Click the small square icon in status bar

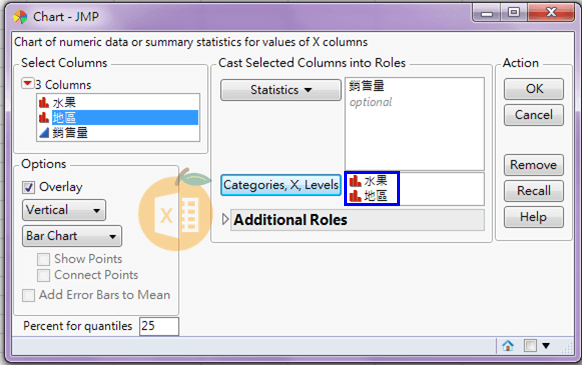(x=530, y=346)
